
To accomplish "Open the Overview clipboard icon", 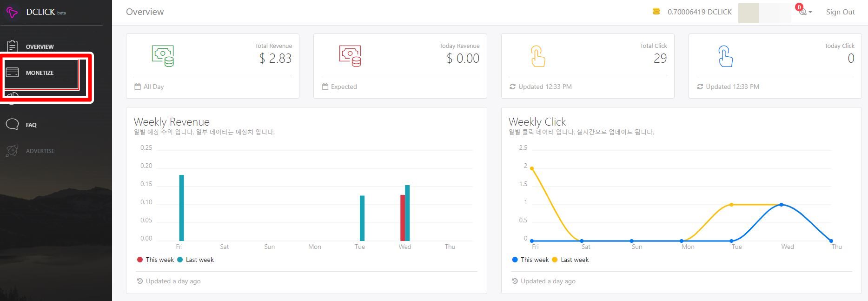I will [x=12, y=46].
